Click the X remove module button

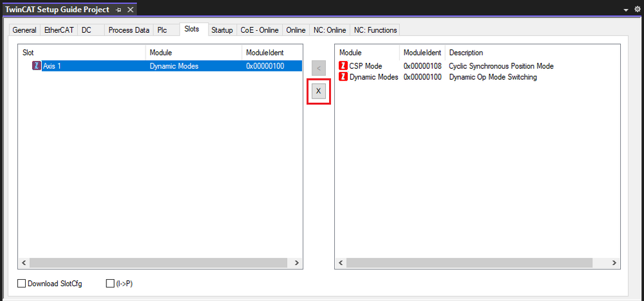(318, 91)
